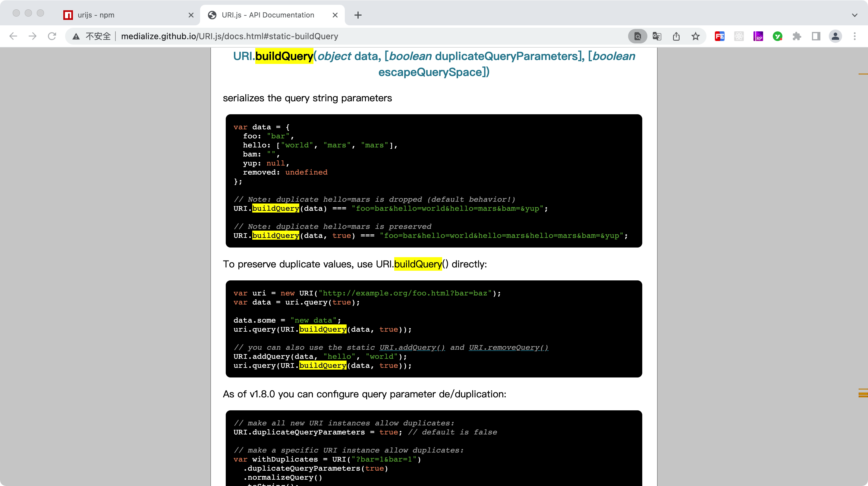Open the user profile avatar
868x486 pixels.
(x=835, y=36)
